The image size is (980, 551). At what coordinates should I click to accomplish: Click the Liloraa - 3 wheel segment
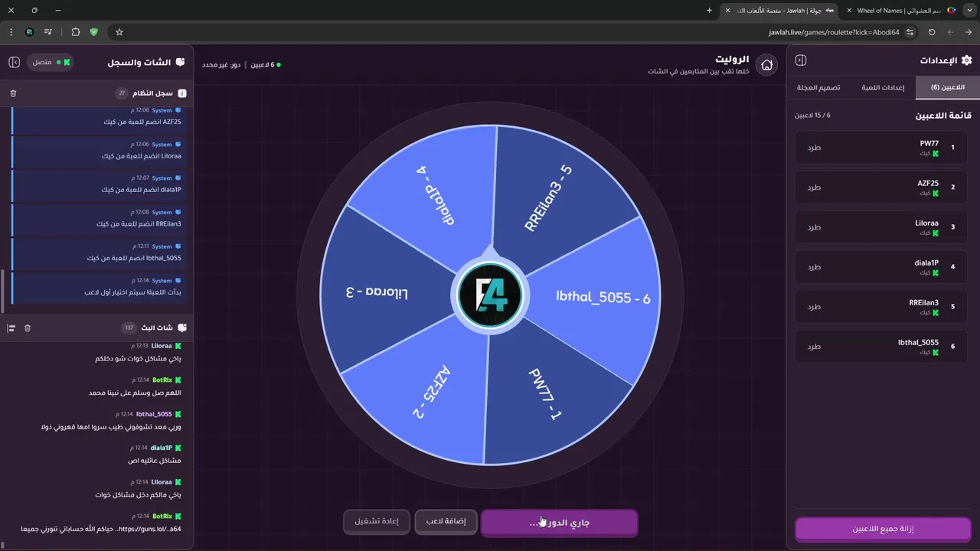[377, 293]
